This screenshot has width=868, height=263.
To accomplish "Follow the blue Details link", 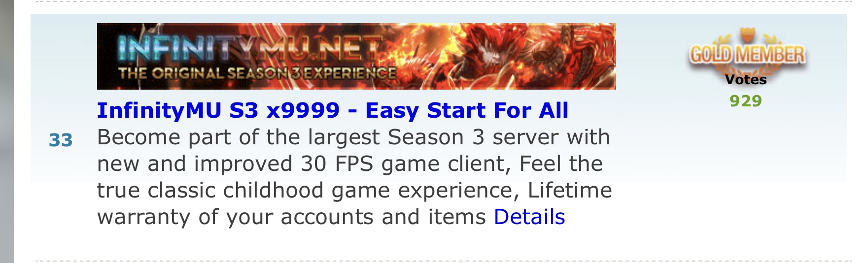I will point(529,217).
